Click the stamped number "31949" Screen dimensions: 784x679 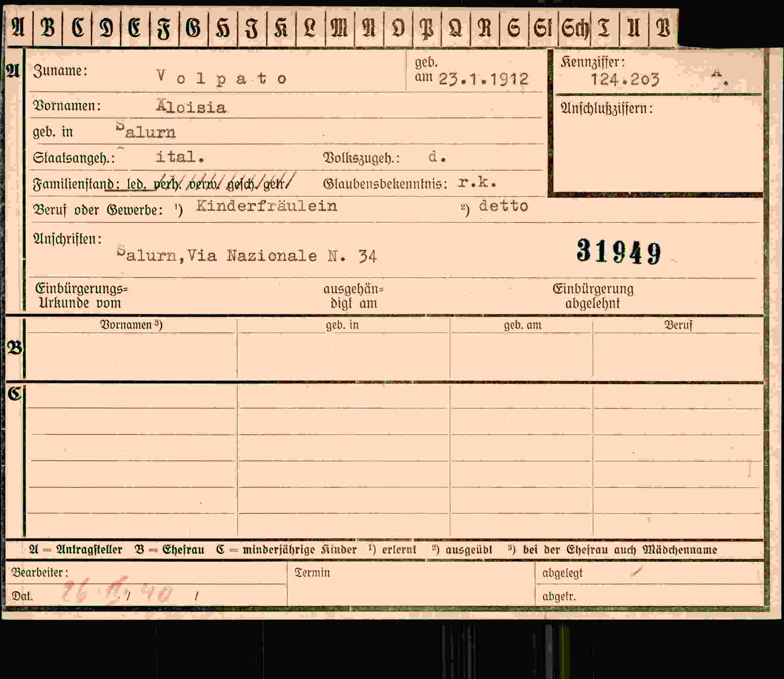[619, 252]
